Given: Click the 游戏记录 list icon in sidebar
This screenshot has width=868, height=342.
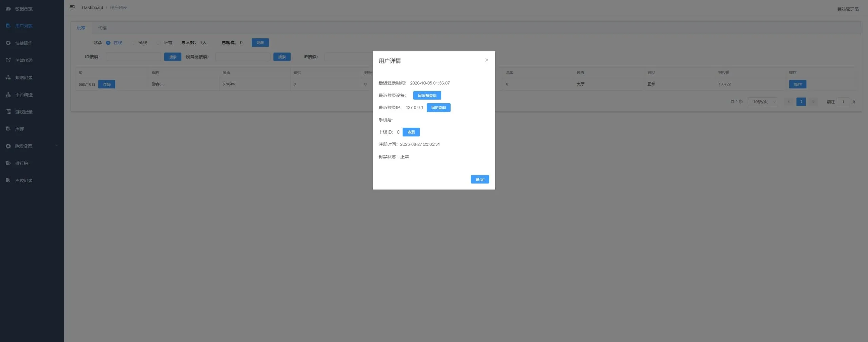Looking at the screenshot, I should point(8,112).
